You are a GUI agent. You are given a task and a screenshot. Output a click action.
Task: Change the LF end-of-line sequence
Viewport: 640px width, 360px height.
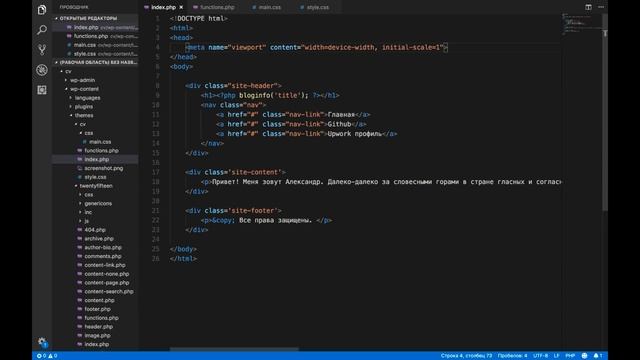(x=556, y=356)
